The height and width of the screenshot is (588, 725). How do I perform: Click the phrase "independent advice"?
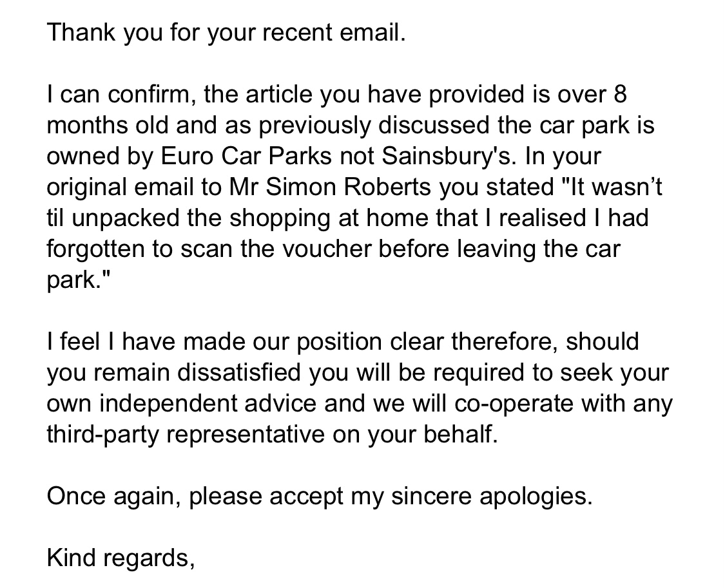click(208, 403)
